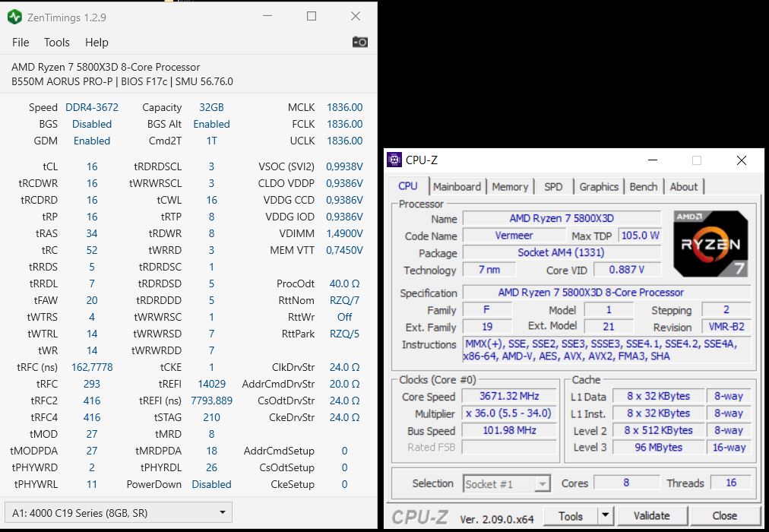Click the MCLK 1836.00 value
Image resolution: width=769 pixels, height=532 pixels.
[x=345, y=107]
